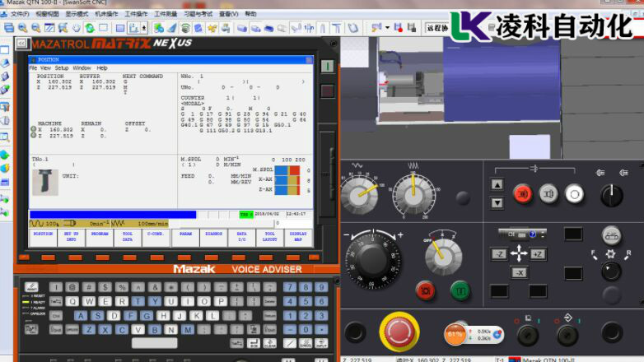Toggle the white-ring spindle start button

[574, 194]
